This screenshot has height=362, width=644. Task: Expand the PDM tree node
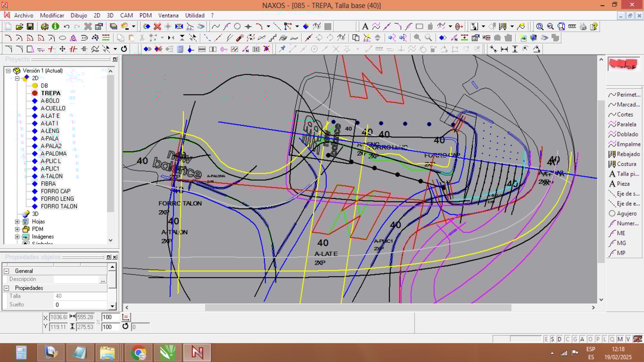[x=17, y=229]
